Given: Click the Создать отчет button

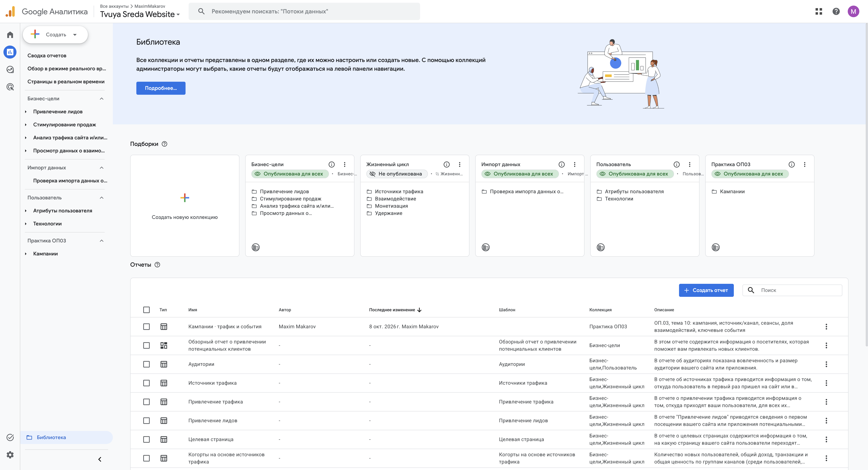Looking at the screenshot, I should point(706,290).
